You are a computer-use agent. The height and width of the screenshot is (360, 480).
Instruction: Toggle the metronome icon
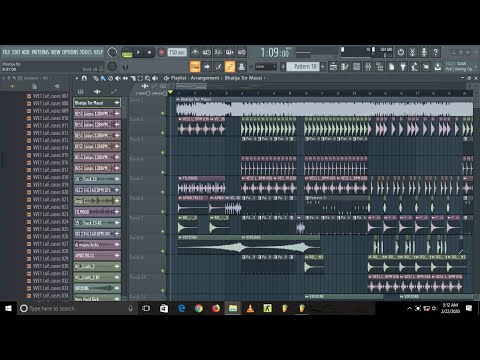195,52
